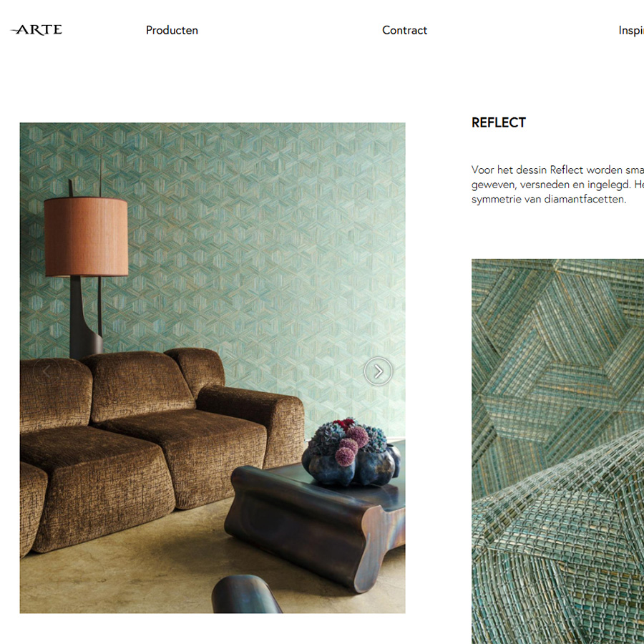Image resolution: width=644 pixels, height=644 pixels.
Task: Click the flower vase on the coffee table
Action: (x=351, y=452)
